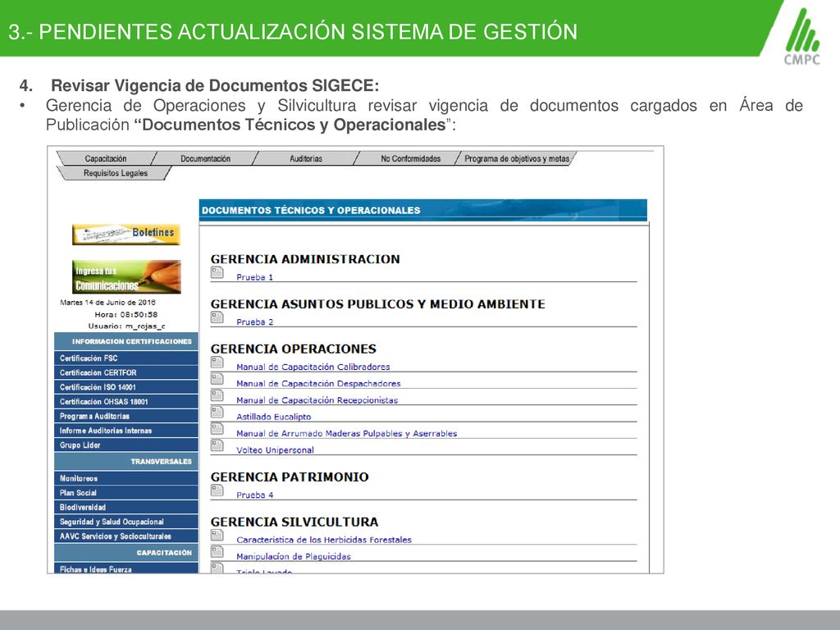Select Certificación OHSAS 18001 in sidebar
Image resolution: width=840 pixels, height=630 pixels.
(x=126, y=401)
